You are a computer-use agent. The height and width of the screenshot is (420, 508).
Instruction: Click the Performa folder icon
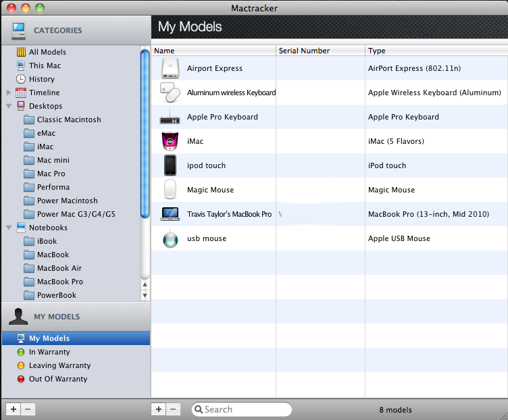(29, 187)
